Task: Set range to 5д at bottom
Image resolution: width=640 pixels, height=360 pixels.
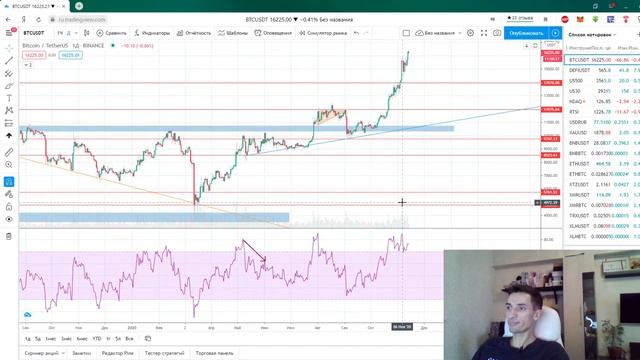Action: 38,338
